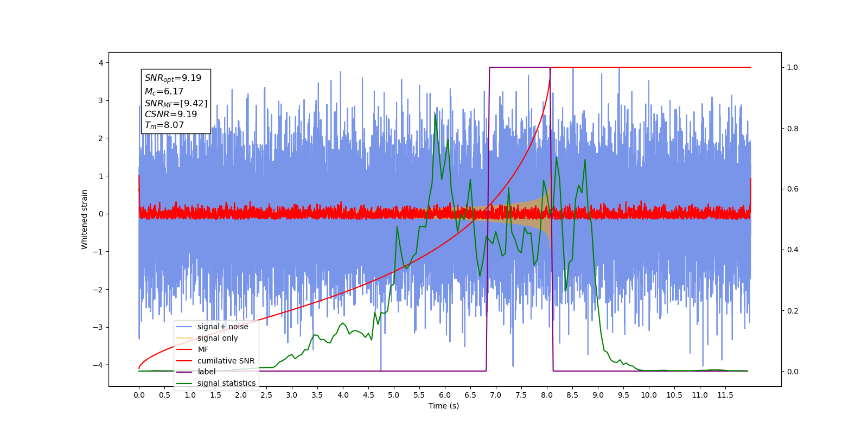Screen dimensions: 868x434
Task: Click the SNRMF=[9.42] annotation text
Action: pos(176,103)
